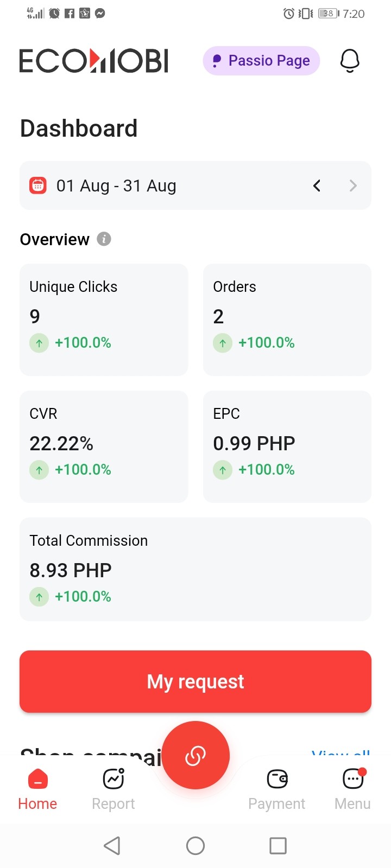Tap the red link creation floating button
This screenshot has height=868, width=391.
pos(195,755)
